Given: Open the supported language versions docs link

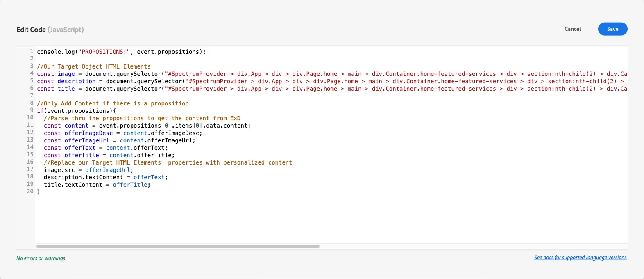Looking at the screenshot, I should tap(581, 258).
